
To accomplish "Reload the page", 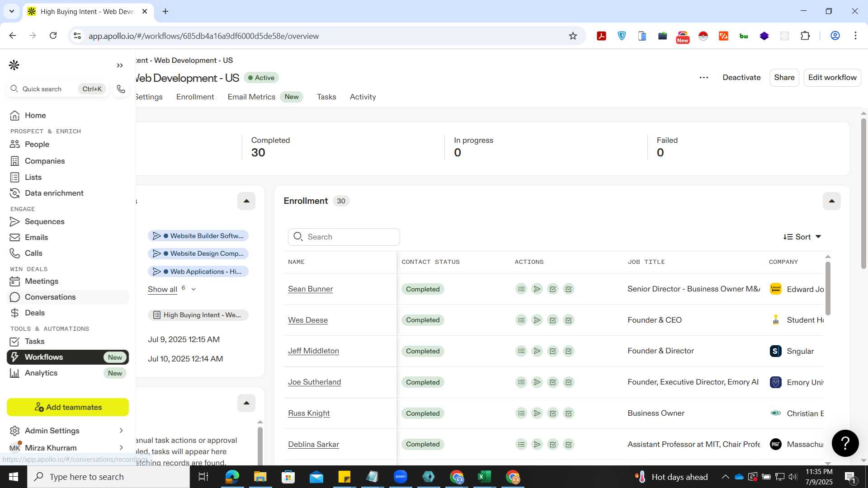I will tap(53, 36).
